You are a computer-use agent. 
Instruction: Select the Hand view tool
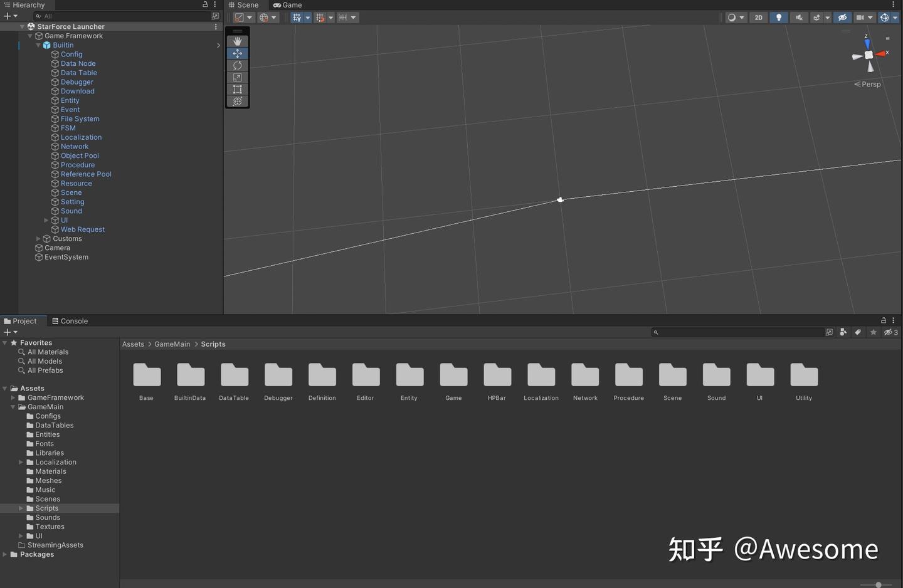pos(237,41)
